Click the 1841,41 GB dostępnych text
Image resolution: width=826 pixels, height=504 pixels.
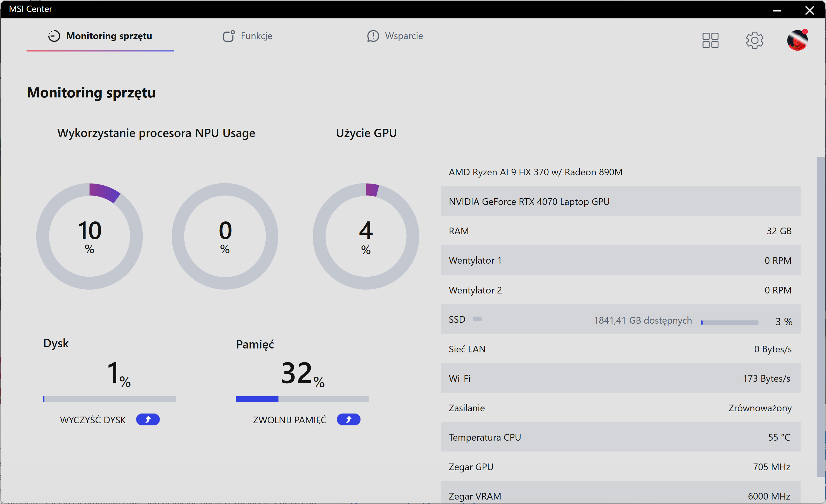click(643, 321)
